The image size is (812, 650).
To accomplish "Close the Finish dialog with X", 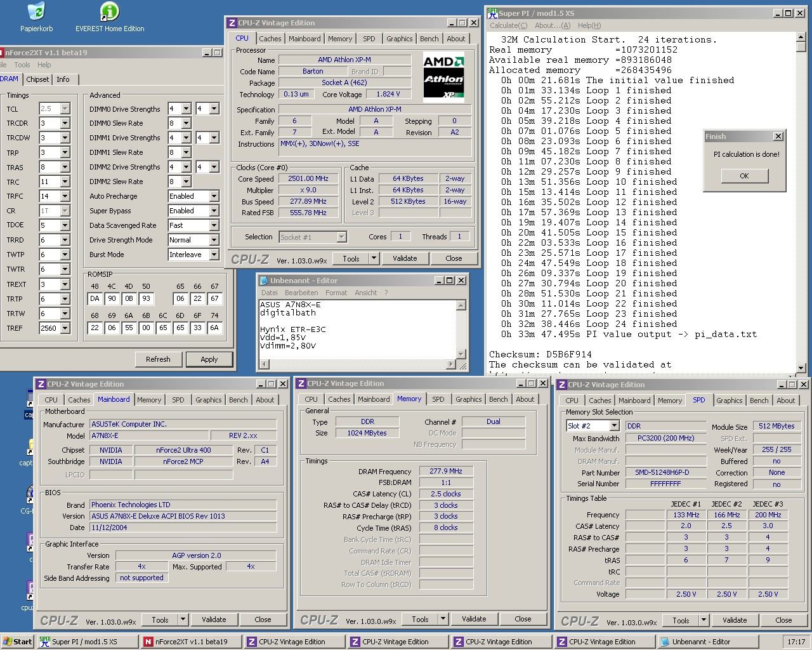I will (778, 136).
